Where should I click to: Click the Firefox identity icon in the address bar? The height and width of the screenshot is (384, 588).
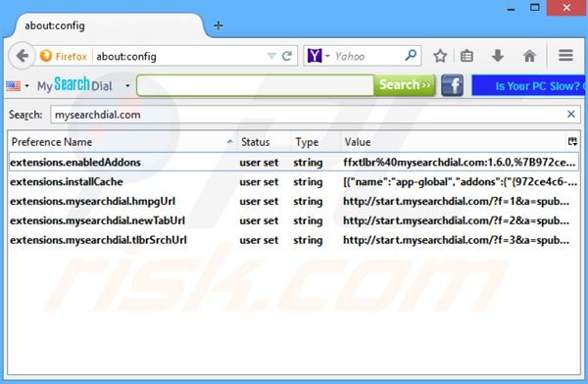click(46, 56)
